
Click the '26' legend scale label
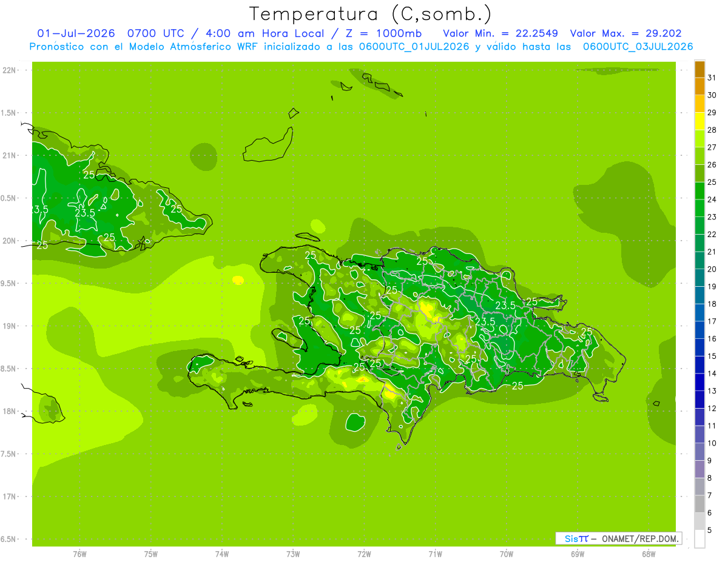pyautogui.click(x=712, y=165)
